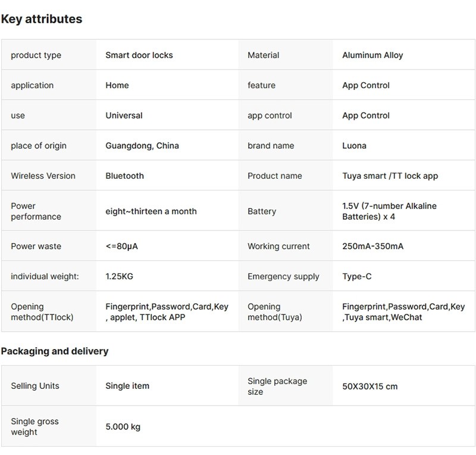The height and width of the screenshot is (455, 476).
Task: Select the Bluetooth wireless version value
Action: [124, 176]
